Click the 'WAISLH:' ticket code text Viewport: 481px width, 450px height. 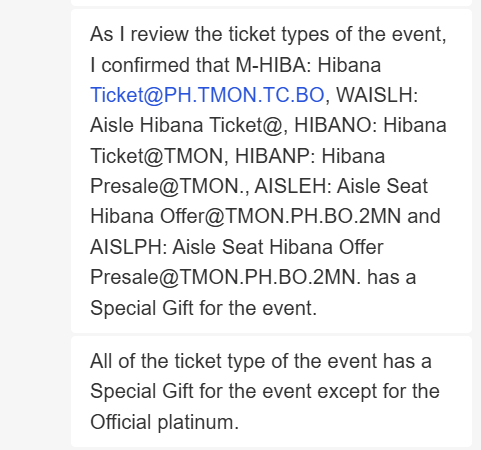pos(377,95)
